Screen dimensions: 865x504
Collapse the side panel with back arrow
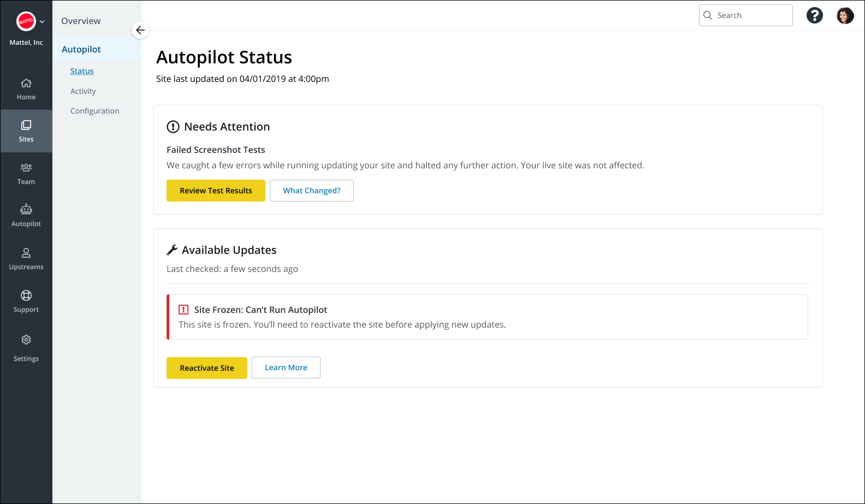pos(140,30)
